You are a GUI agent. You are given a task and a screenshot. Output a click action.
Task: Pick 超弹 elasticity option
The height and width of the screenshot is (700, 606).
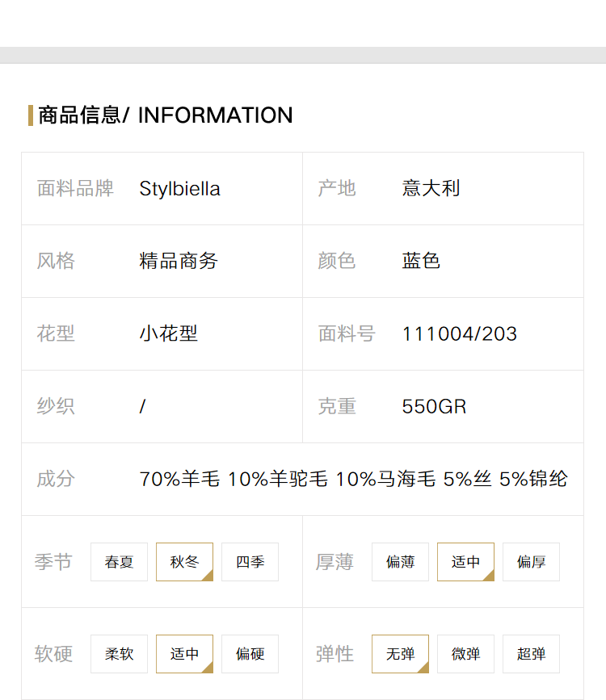click(531, 654)
